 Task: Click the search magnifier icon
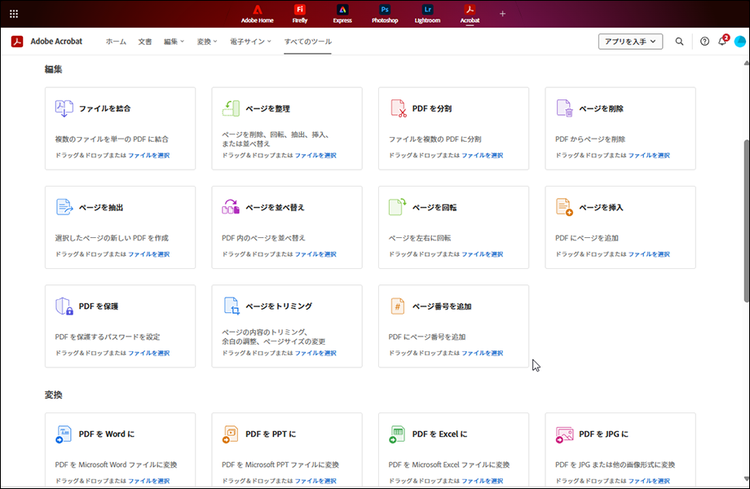pyautogui.click(x=680, y=41)
